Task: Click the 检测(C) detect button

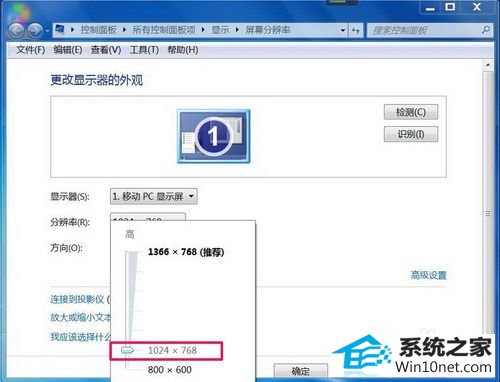Action: (x=411, y=112)
